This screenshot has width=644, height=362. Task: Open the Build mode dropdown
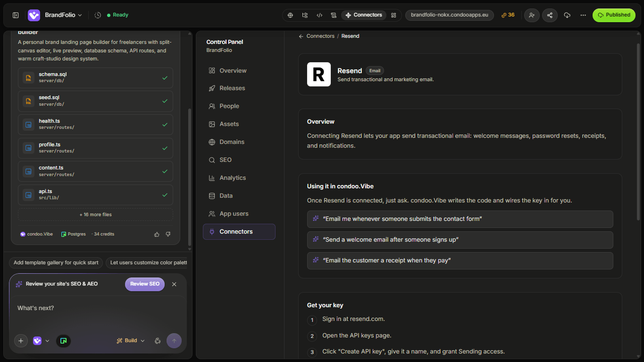click(x=131, y=341)
